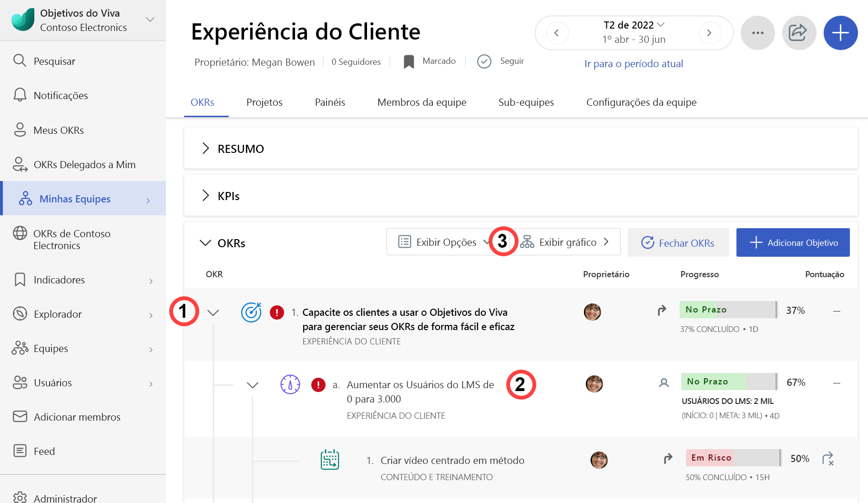Click the blue plus create button
This screenshot has height=503, width=868.
840,33
